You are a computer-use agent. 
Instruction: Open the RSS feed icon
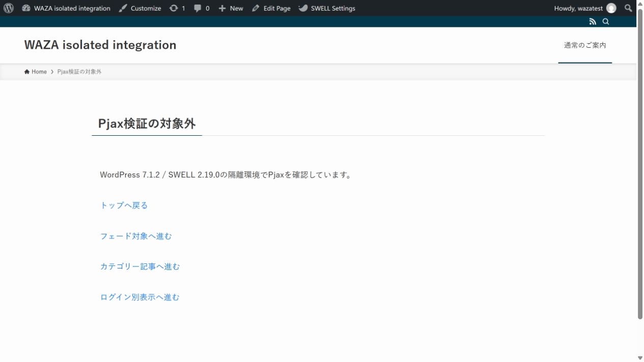593,21
